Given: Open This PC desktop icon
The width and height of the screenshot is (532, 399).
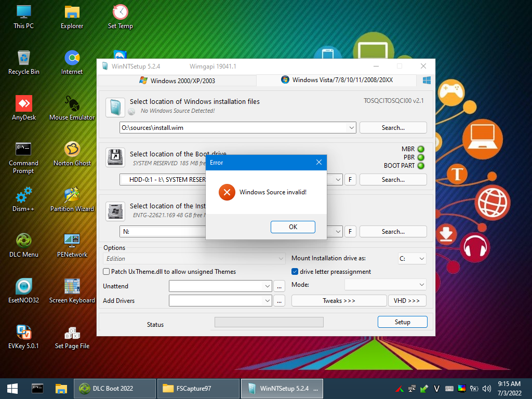Looking at the screenshot, I should coord(24,17).
